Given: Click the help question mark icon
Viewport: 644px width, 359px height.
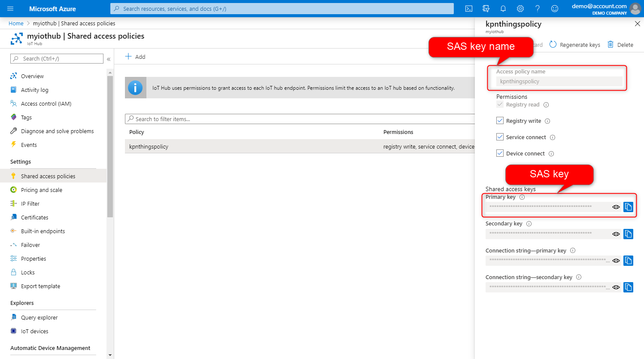Looking at the screenshot, I should pyautogui.click(x=538, y=9).
